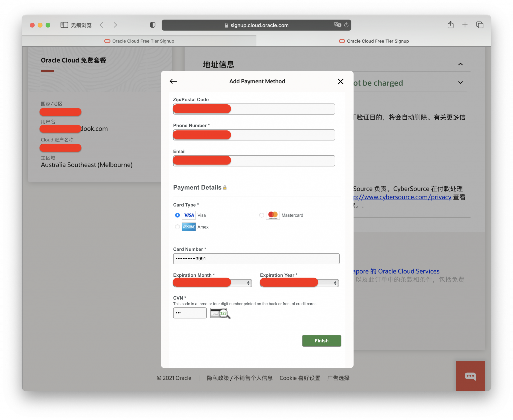Toggle the Safari sidebar icon

tap(64, 25)
